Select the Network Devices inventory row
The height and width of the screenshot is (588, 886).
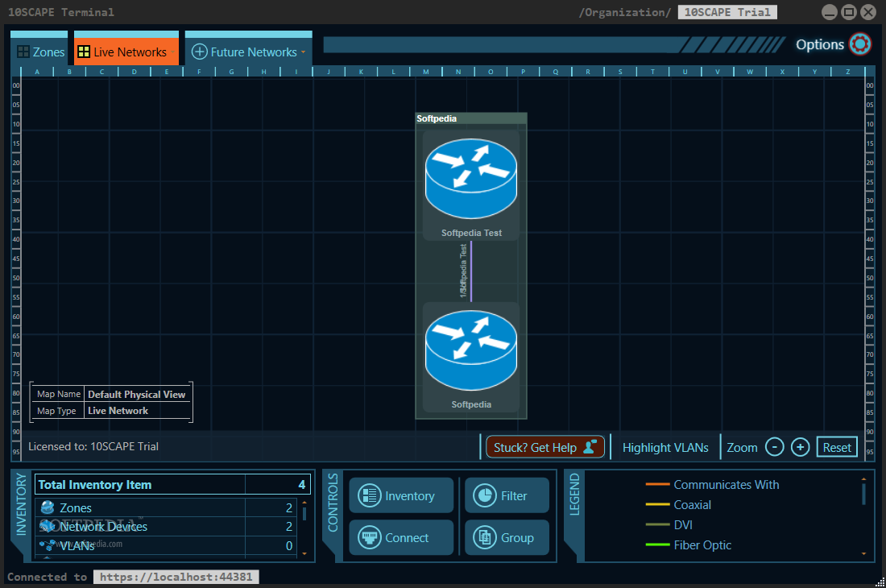tap(166, 527)
